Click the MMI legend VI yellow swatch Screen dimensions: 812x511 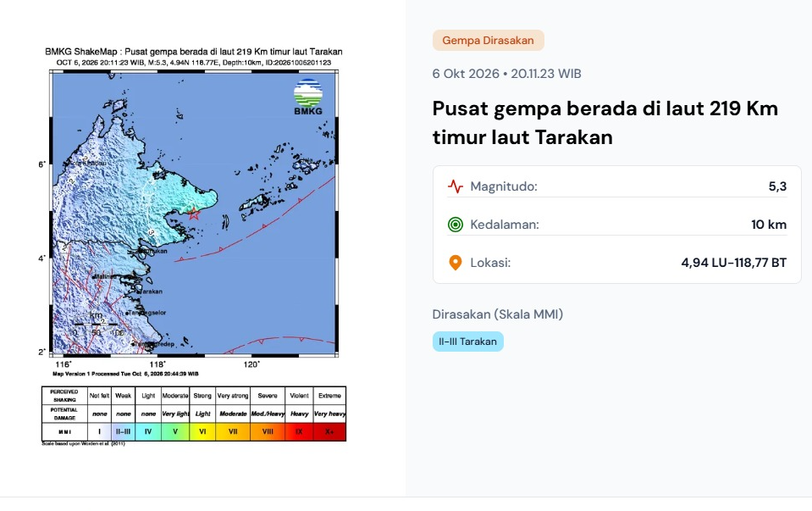[202, 431]
